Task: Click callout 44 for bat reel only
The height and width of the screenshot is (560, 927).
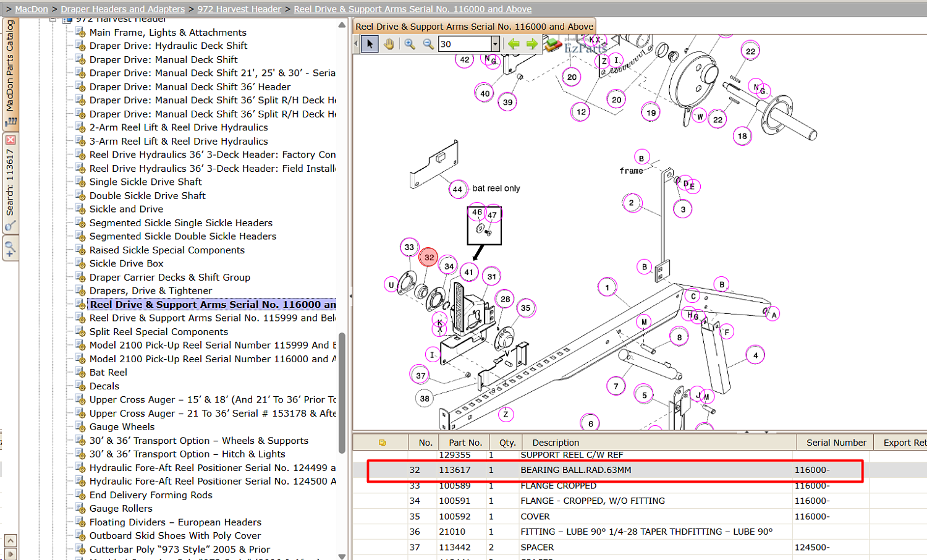Action: point(457,189)
